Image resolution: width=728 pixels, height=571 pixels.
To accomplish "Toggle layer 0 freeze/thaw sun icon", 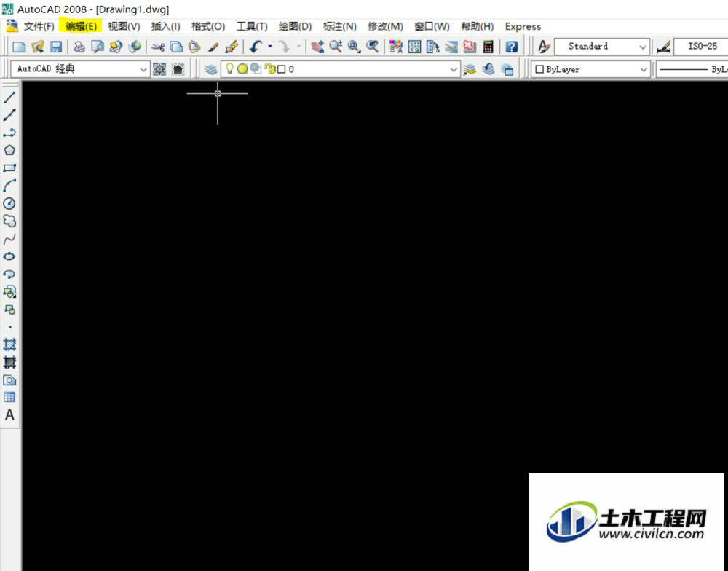I will (242, 69).
